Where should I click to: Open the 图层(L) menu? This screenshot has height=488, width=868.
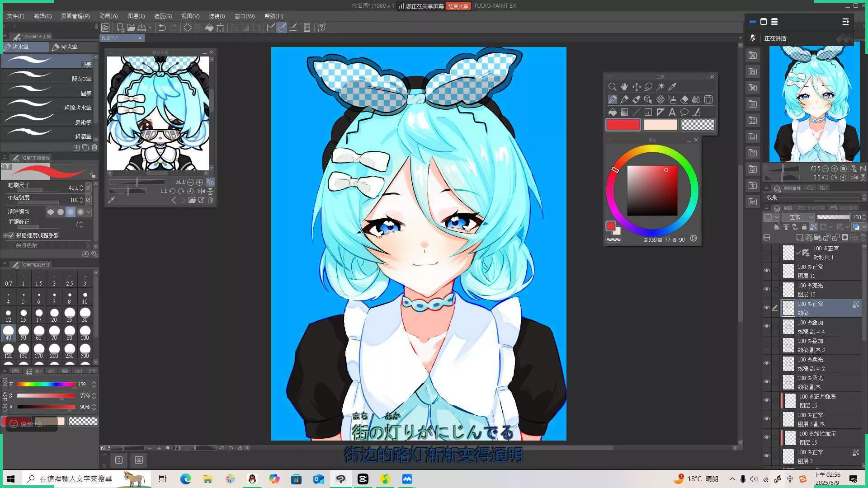[x=136, y=16]
